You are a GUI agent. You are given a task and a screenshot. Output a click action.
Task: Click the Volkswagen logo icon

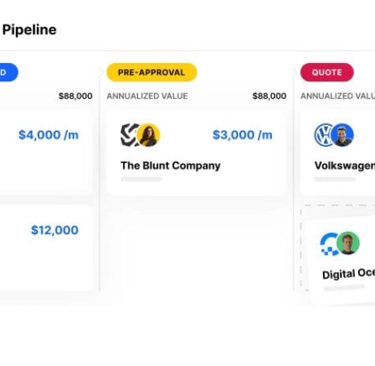(323, 135)
